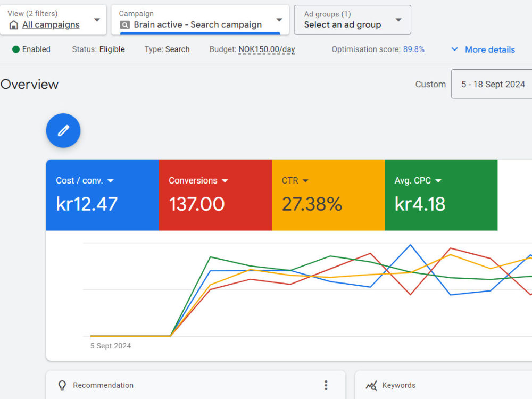Screen dimensions: 532x399
Task: Click the home icon beside All campaigns
Action: [14, 25]
